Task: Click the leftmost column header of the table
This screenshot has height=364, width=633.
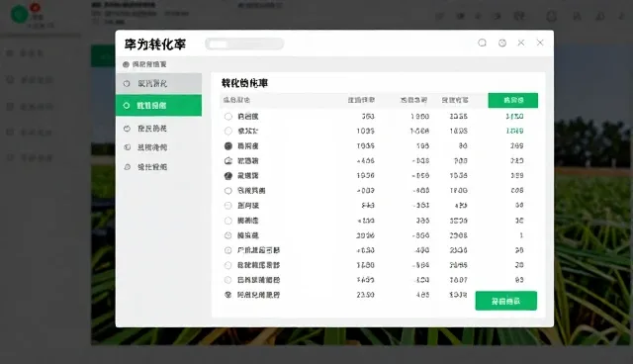Action: pos(236,100)
